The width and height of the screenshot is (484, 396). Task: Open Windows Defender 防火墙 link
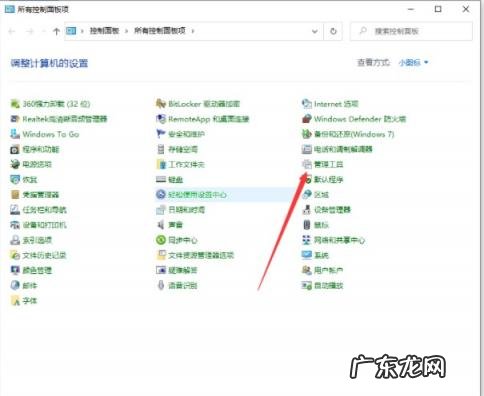coord(360,119)
